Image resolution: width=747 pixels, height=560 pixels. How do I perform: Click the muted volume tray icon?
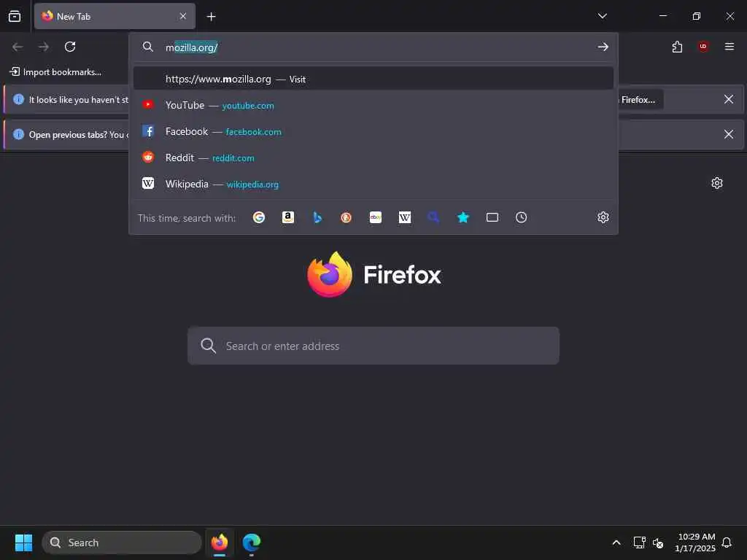coord(658,542)
